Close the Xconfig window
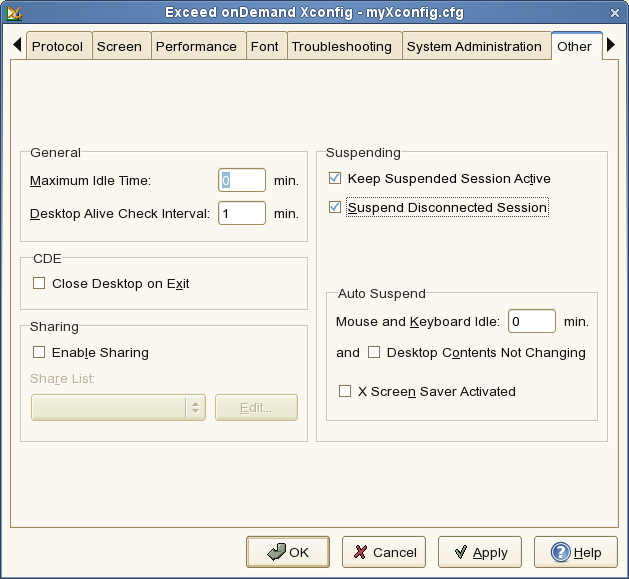This screenshot has height=579, width=629. point(615,12)
